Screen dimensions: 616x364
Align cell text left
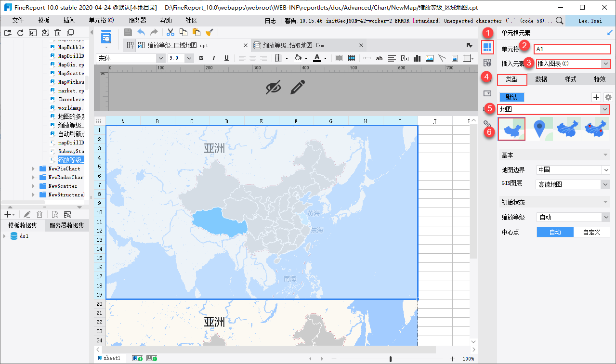(242, 58)
